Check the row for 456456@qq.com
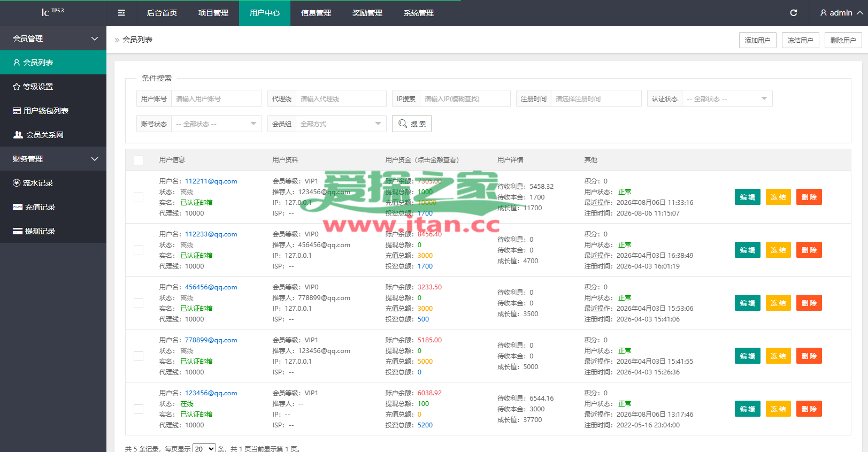Image resolution: width=868 pixels, height=452 pixels. (139, 303)
